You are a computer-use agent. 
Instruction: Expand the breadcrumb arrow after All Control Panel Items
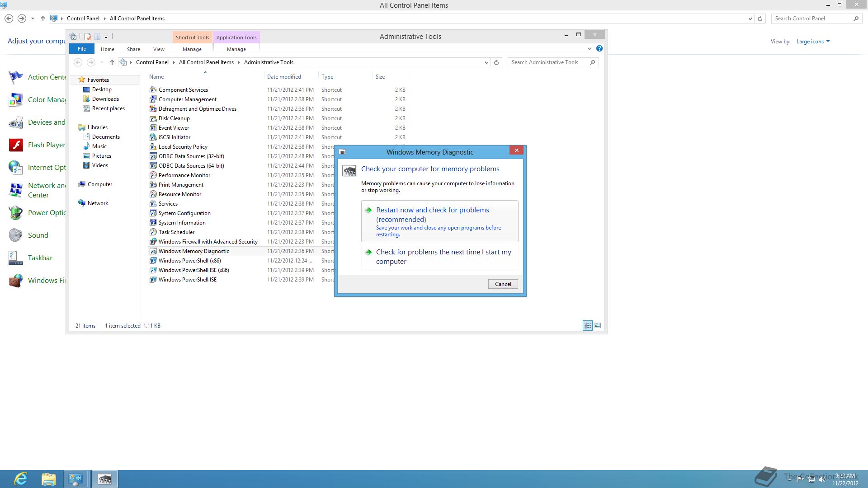coord(239,62)
